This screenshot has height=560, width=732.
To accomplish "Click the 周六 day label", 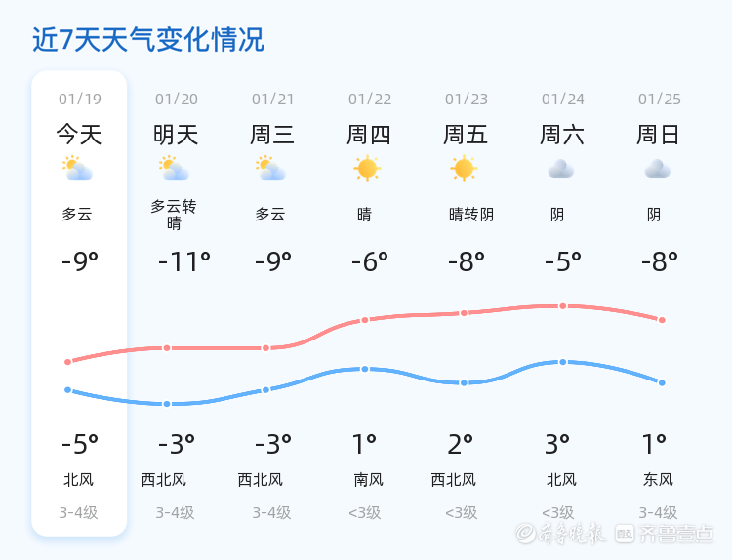I will 562,134.
